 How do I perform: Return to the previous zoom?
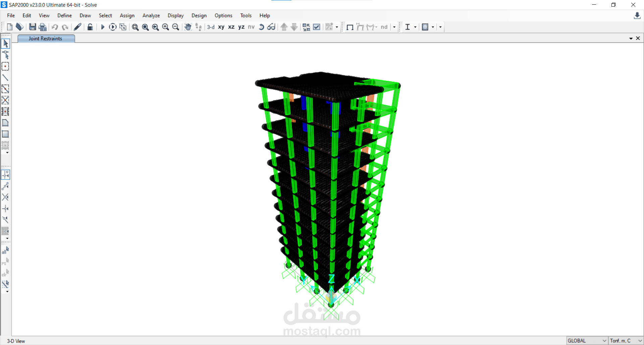click(155, 27)
